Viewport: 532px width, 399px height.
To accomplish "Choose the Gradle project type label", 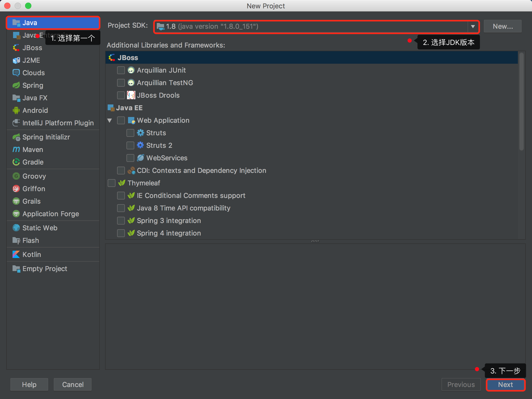I will 33,162.
